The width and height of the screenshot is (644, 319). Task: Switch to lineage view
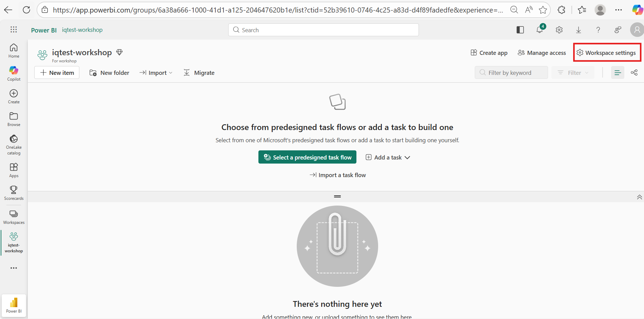634,72
